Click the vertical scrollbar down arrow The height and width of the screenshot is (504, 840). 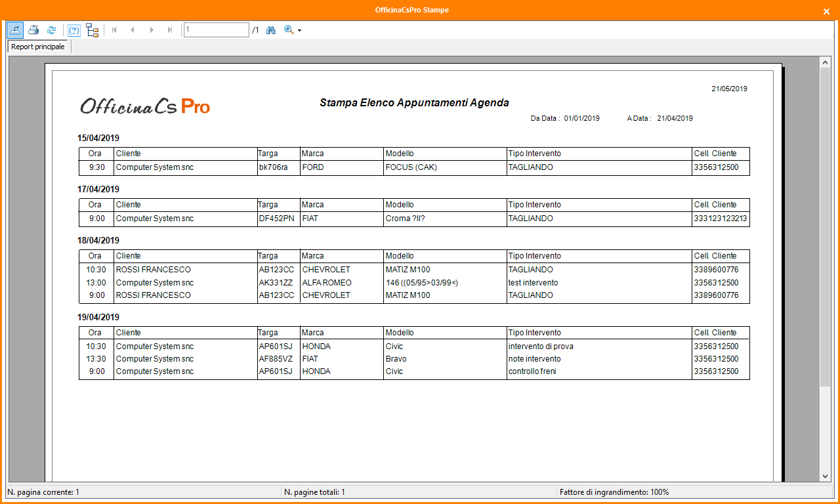point(826,476)
